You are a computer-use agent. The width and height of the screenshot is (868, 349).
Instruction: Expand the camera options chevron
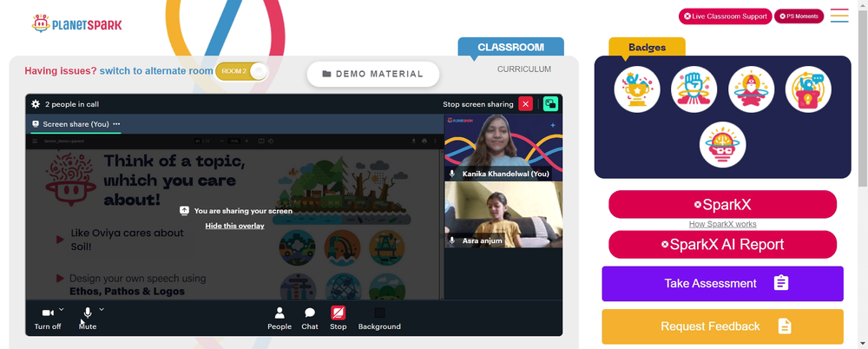pyautogui.click(x=62, y=309)
